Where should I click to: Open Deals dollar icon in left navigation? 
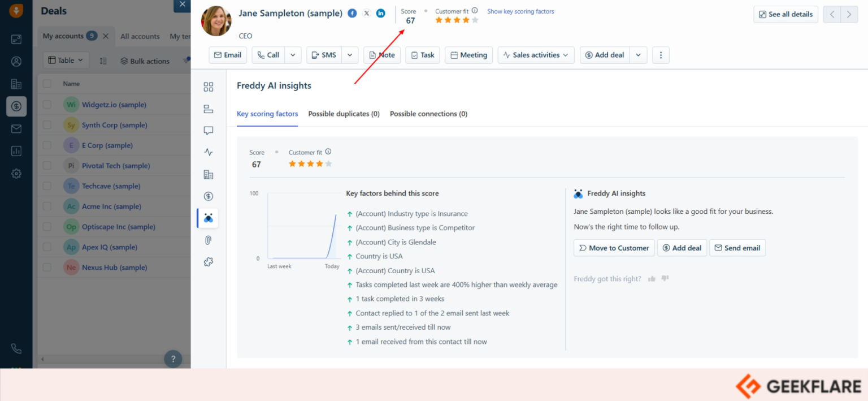pyautogui.click(x=16, y=106)
